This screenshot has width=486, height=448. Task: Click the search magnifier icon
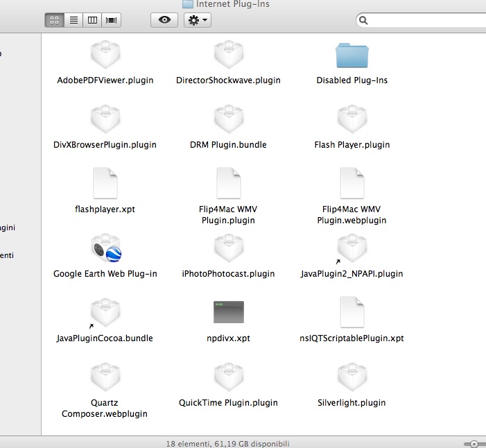pyautogui.click(x=363, y=21)
